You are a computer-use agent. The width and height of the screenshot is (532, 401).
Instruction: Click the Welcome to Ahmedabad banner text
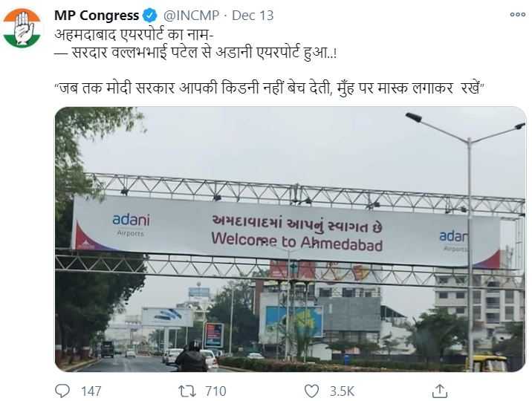point(297,242)
